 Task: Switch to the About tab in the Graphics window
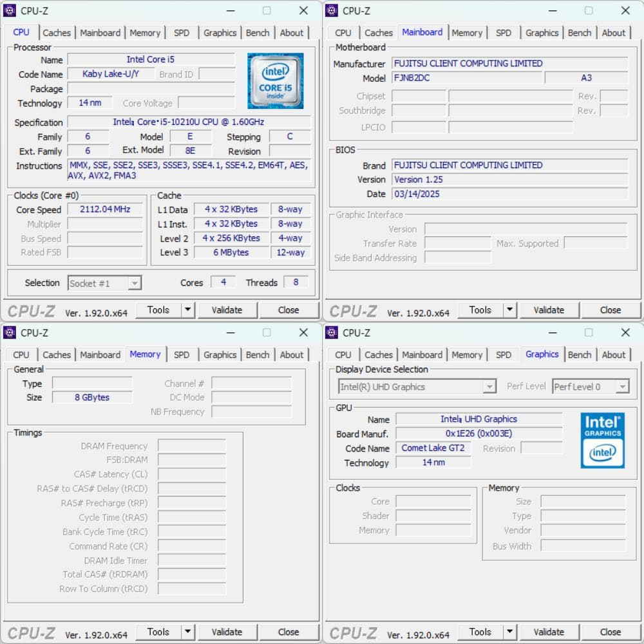click(x=614, y=354)
